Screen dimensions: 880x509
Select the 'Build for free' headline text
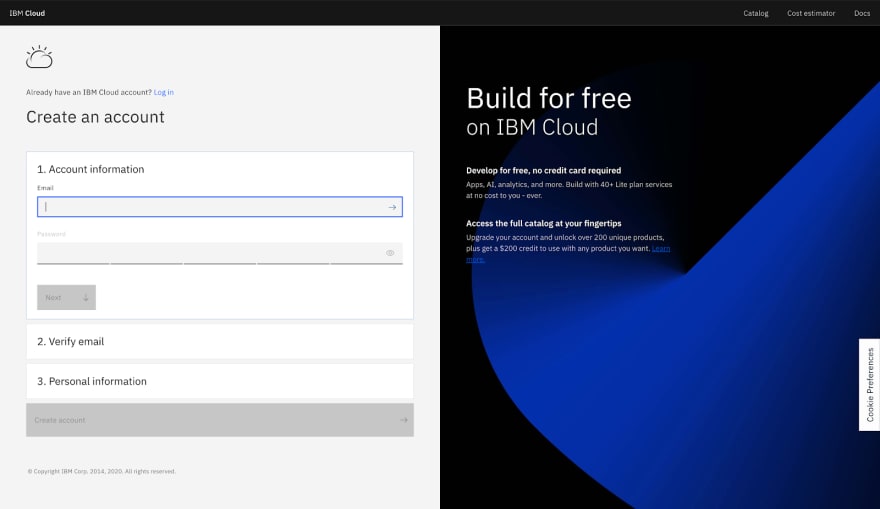click(549, 98)
